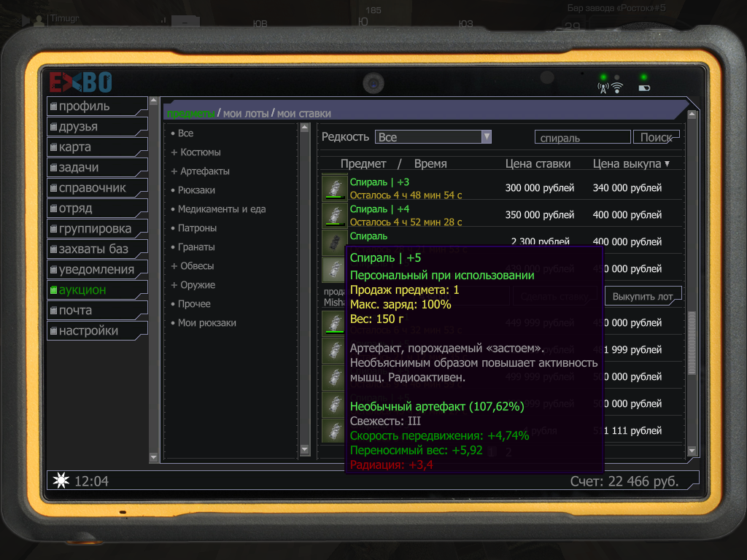Screen dimensions: 747x560
Task: Open the профиль section
Action: [97, 106]
